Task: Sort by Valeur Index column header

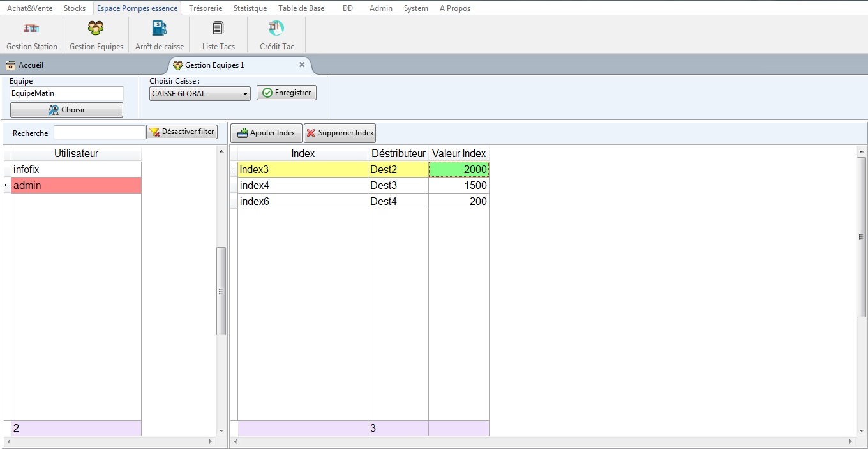Action: click(458, 153)
